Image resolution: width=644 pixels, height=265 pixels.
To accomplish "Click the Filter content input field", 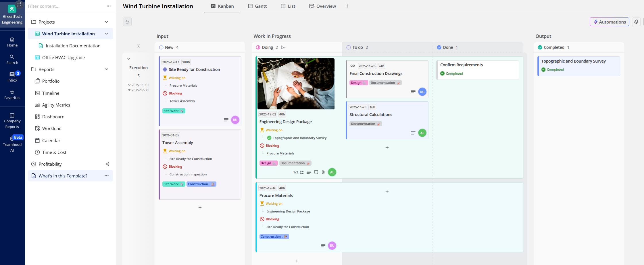I will (57, 6).
